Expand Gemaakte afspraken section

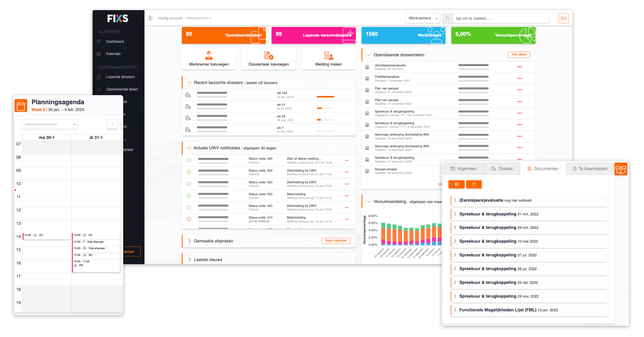(189, 241)
